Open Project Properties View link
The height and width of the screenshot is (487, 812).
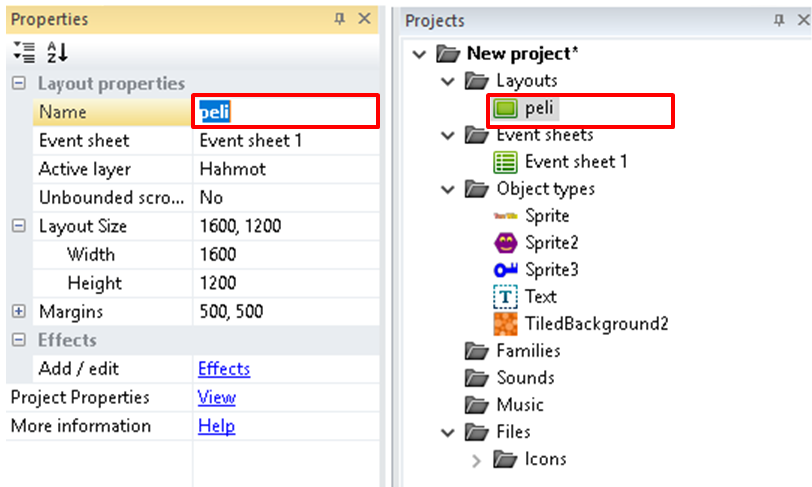[x=216, y=398]
